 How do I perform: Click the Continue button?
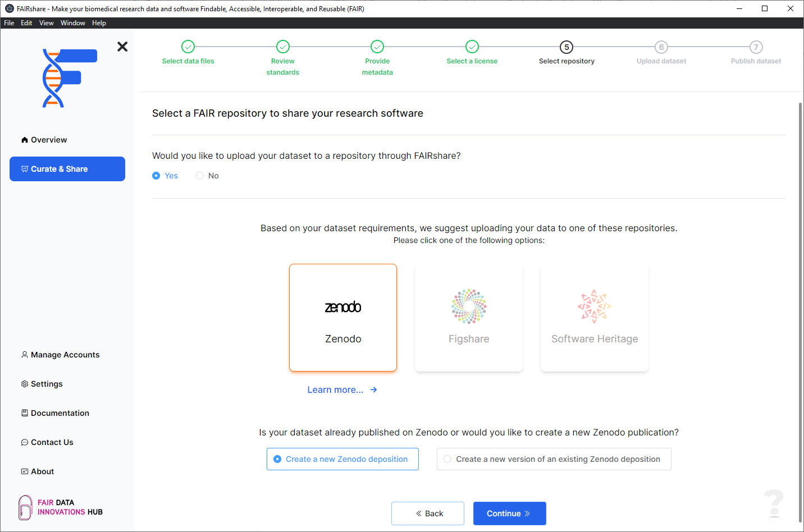click(510, 513)
